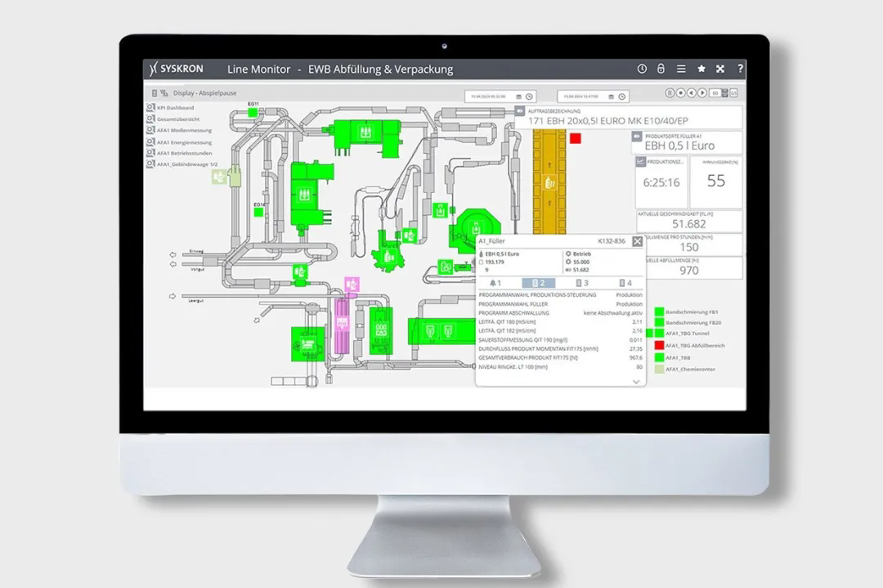Open the KPI Dashboard link
Image resolution: width=883 pixels, height=588 pixels.
point(174,107)
